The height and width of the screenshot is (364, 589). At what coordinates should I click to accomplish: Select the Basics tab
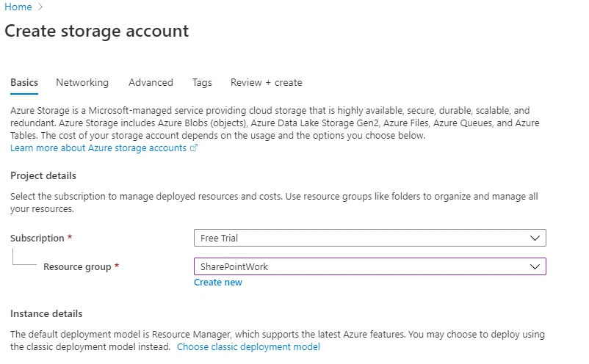pos(24,82)
